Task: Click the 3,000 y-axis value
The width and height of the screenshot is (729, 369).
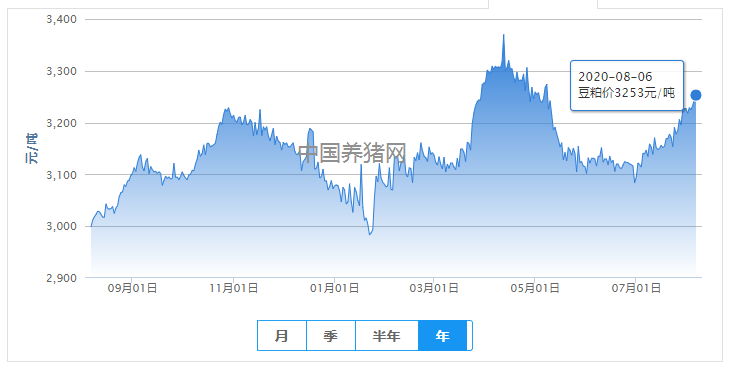Action: [61, 226]
